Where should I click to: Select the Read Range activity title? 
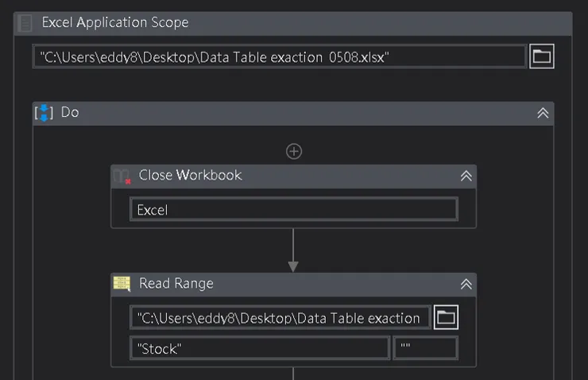point(176,283)
